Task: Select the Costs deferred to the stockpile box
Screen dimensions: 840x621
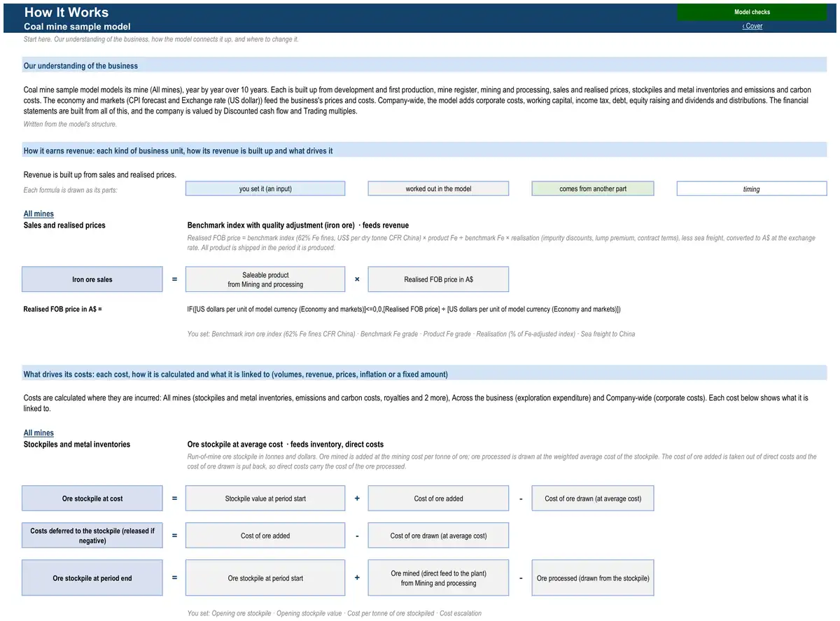Action: [x=92, y=536]
